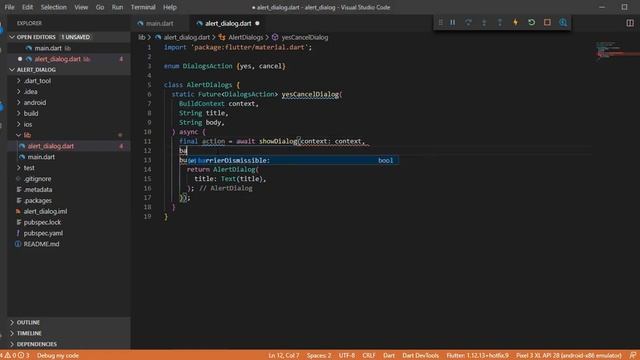
Task: Change CRLF end of line sequence
Action: click(369, 356)
